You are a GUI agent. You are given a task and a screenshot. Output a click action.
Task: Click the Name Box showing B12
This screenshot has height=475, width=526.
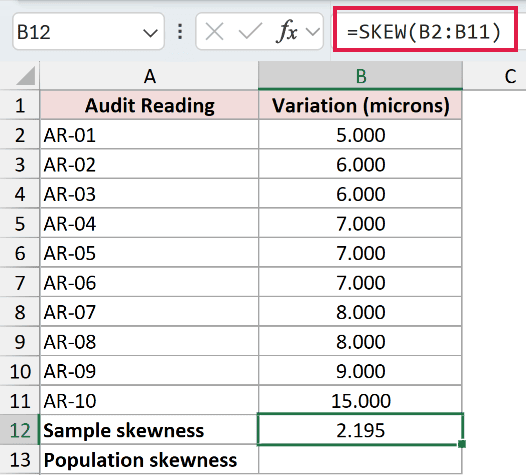click(89, 32)
